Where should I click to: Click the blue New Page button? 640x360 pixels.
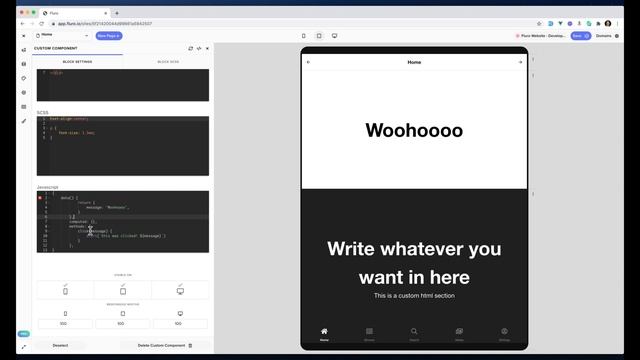point(109,36)
